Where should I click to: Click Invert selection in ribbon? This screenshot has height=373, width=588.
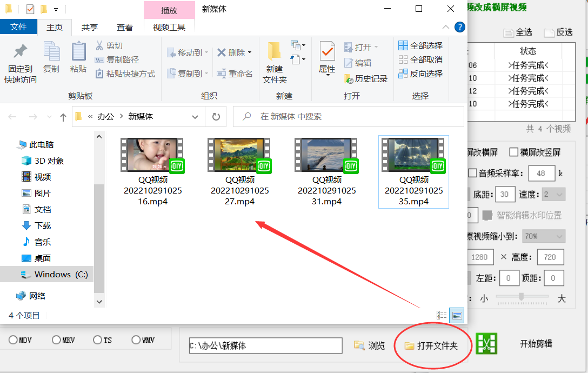(420, 74)
